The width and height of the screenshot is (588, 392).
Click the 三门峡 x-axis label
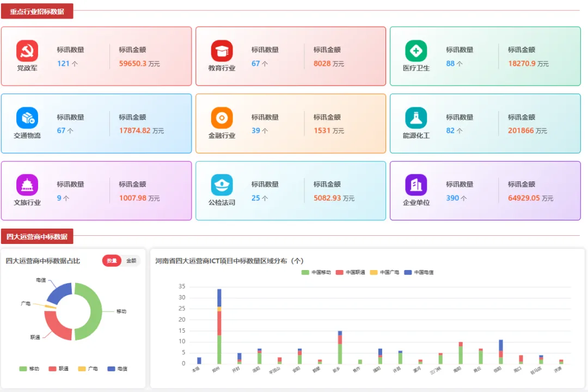(x=436, y=371)
